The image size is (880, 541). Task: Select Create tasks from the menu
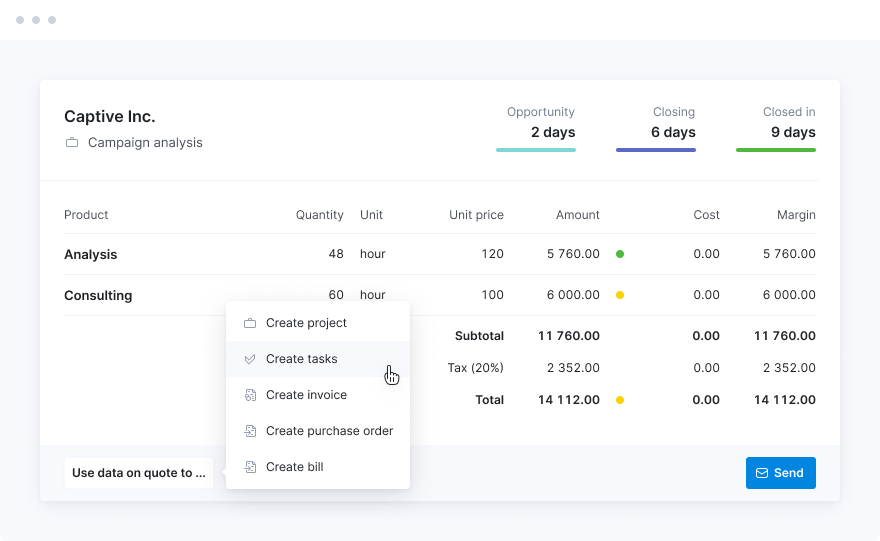pyautogui.click(x=301, y=359)
